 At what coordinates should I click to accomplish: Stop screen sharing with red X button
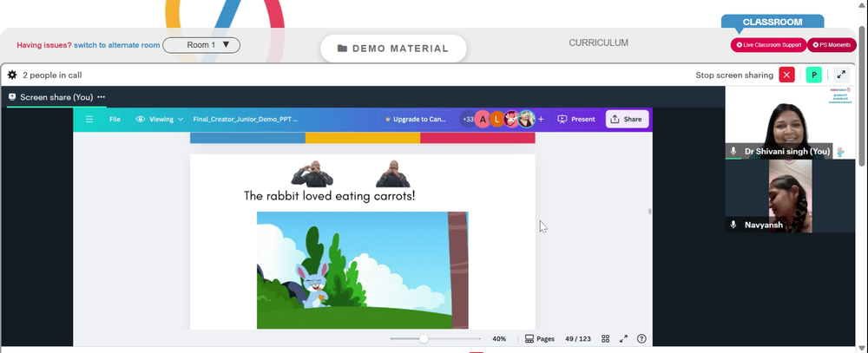click(x=786, y=75)
